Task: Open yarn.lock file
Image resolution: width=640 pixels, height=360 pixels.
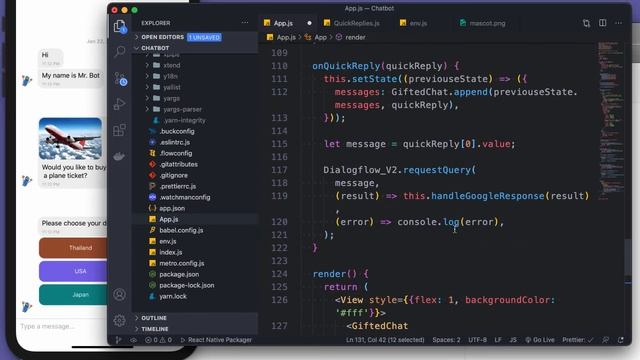Action: pos(173,297)
